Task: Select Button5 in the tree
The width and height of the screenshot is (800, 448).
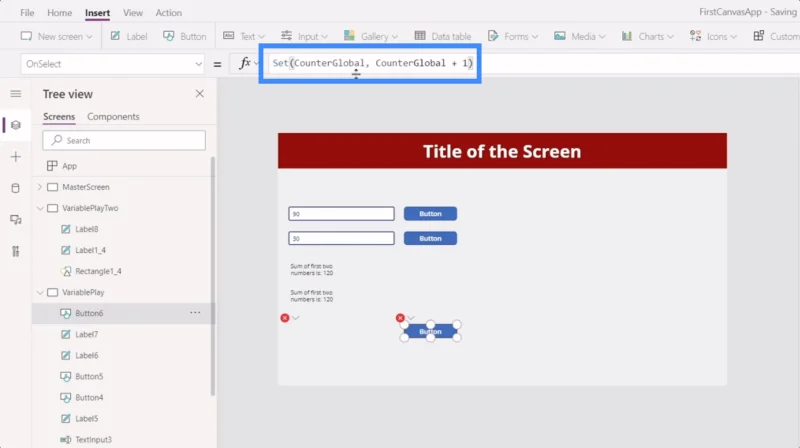Action: tap(89, 376)
